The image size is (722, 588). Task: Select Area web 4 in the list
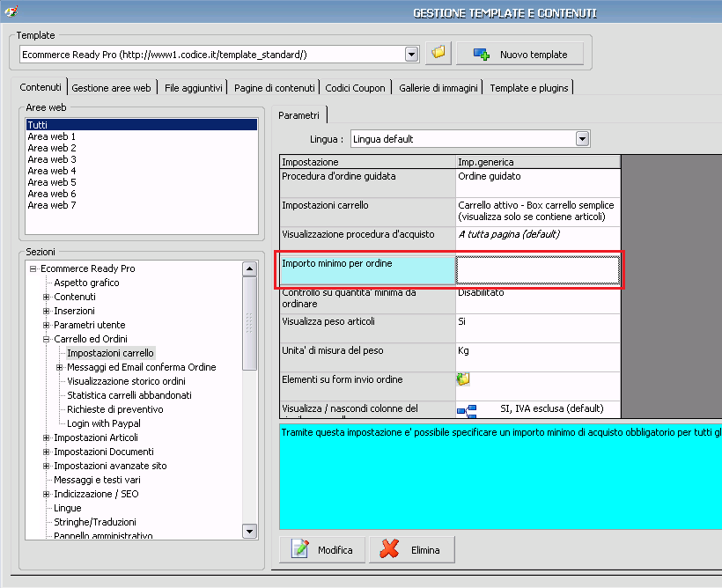click(142, 171)
